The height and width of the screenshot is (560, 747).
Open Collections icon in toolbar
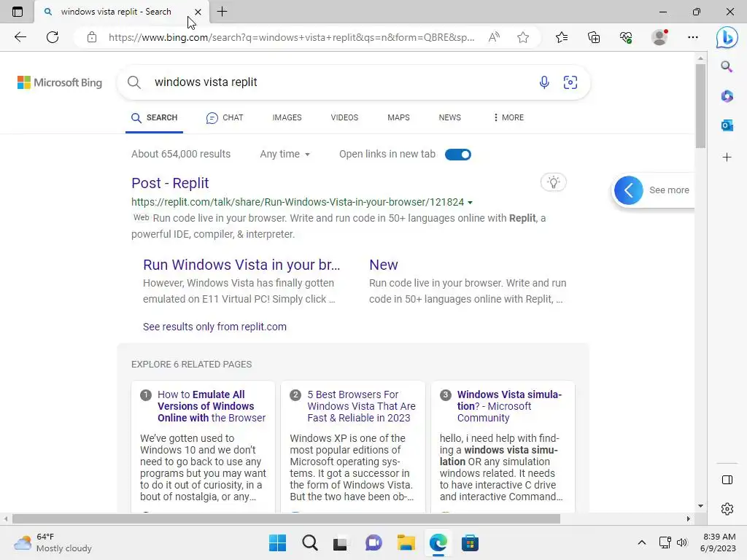coord(594,37)
